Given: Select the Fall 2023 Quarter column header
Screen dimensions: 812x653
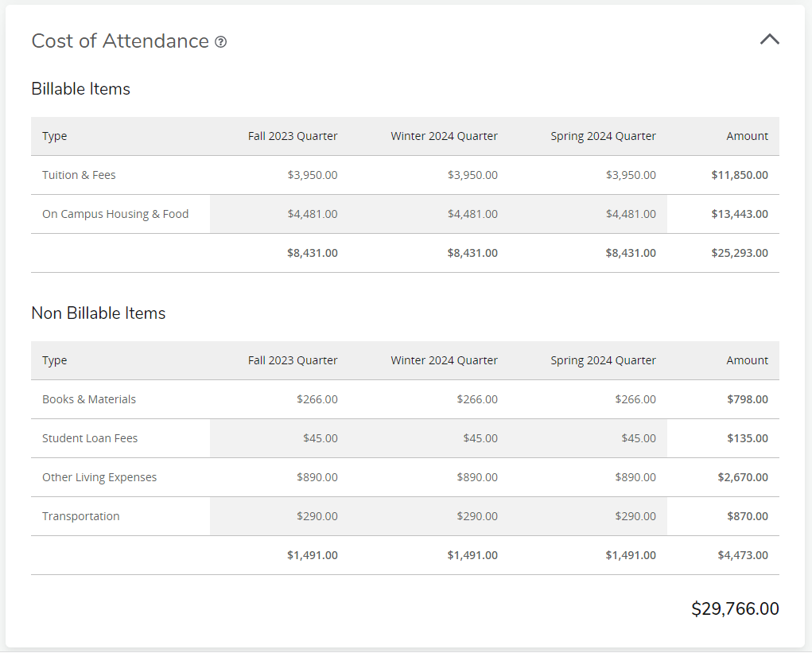Looking at the screenshot, I should point(293,136).
